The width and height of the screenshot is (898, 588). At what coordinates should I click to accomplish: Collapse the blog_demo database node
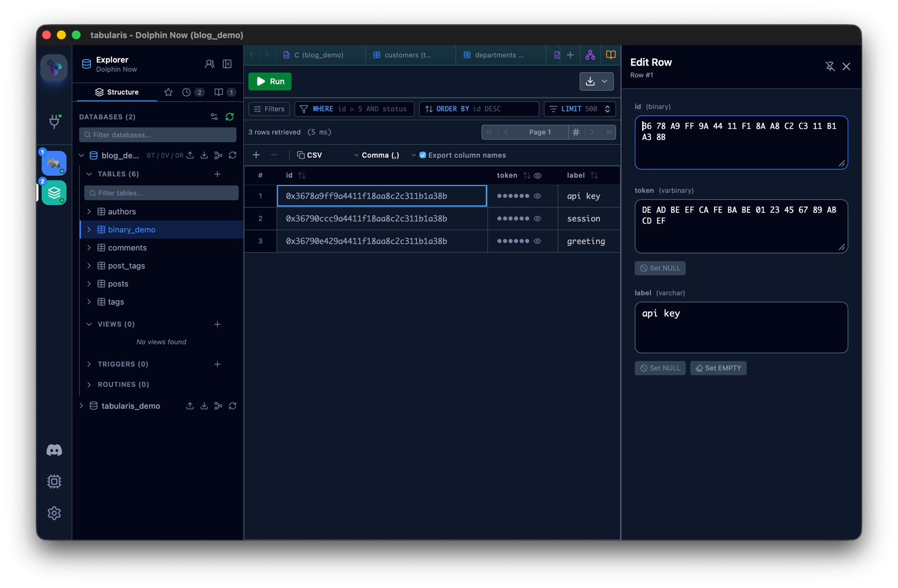81,155
